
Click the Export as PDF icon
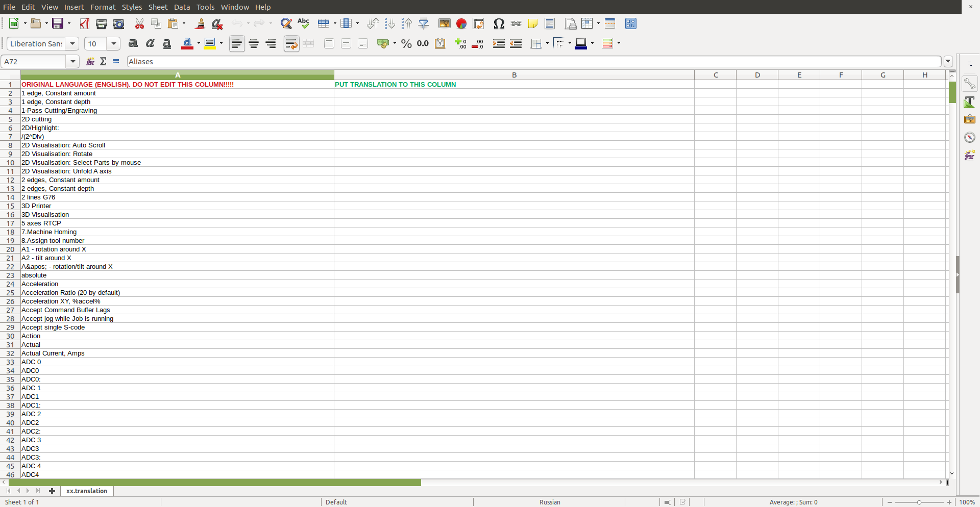click(84, 23)
